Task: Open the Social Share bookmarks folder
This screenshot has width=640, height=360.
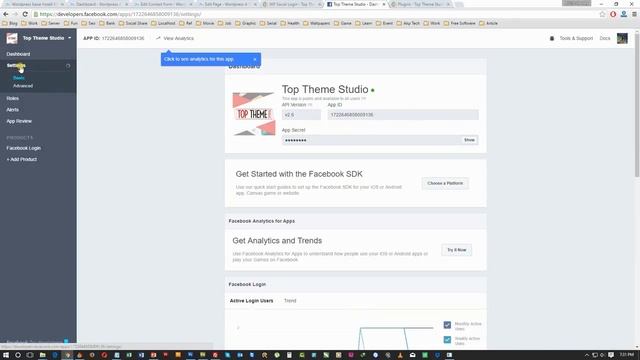Action: click(x=133, y=24)
